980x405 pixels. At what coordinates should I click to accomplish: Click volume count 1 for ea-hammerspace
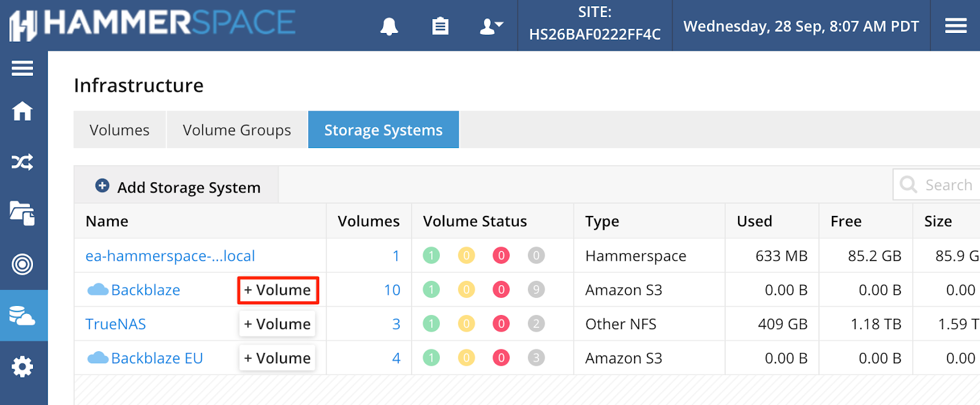click(396, 256)
